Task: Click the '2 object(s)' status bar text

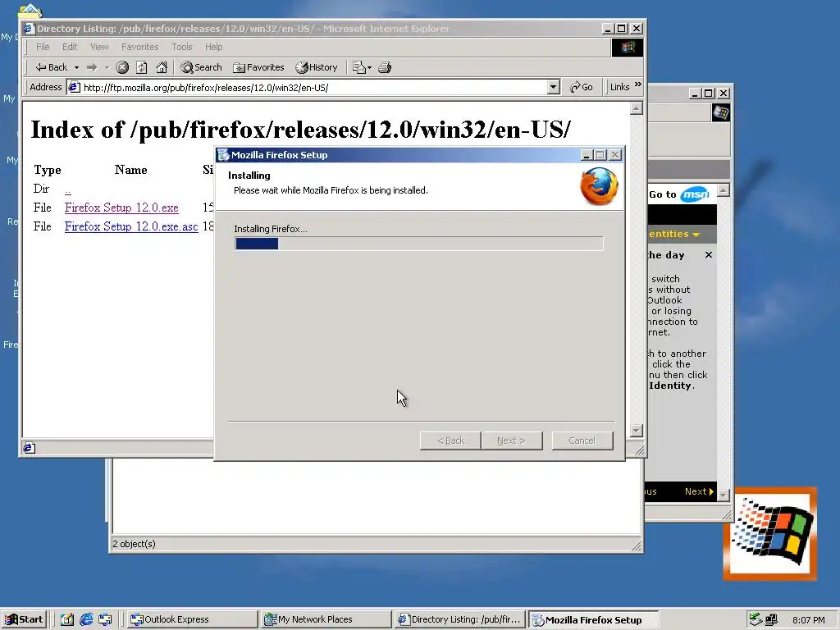Action: [134, 544]
